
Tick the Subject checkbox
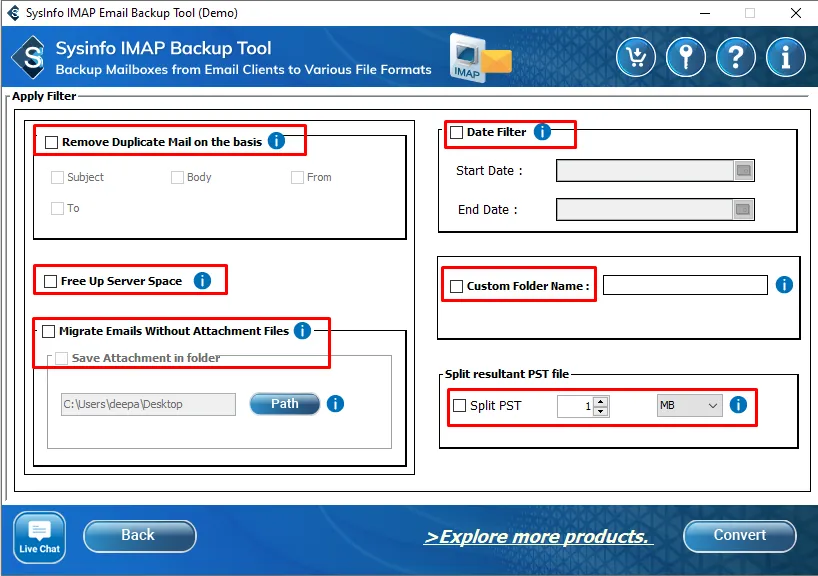click(x=57, y=177)
